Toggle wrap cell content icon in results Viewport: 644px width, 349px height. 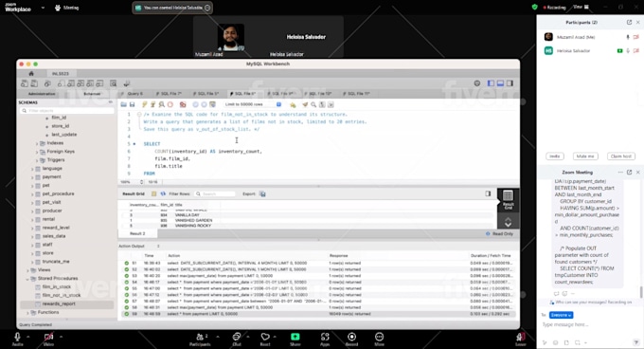(x=488, y=193)
